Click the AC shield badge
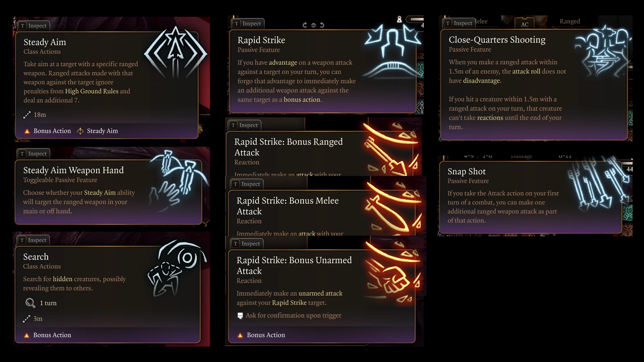Viewport: 644px width, 362px height. point(525,23)
